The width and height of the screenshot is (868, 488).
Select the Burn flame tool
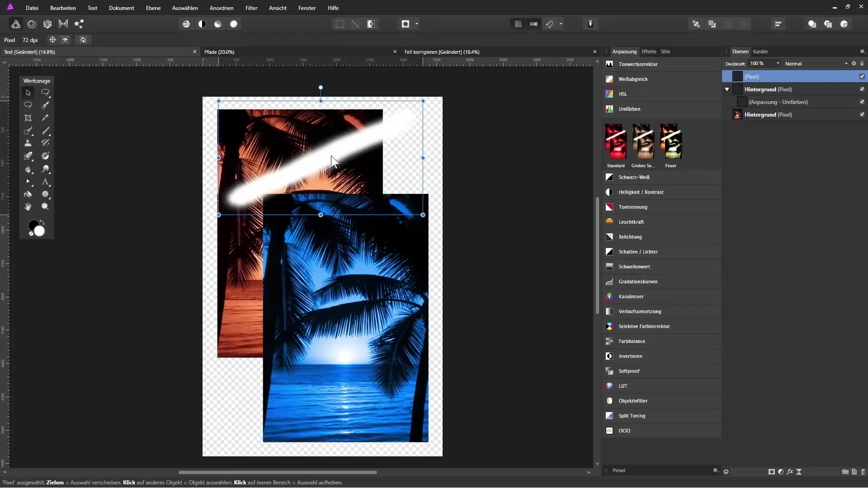tap(28, 169)
